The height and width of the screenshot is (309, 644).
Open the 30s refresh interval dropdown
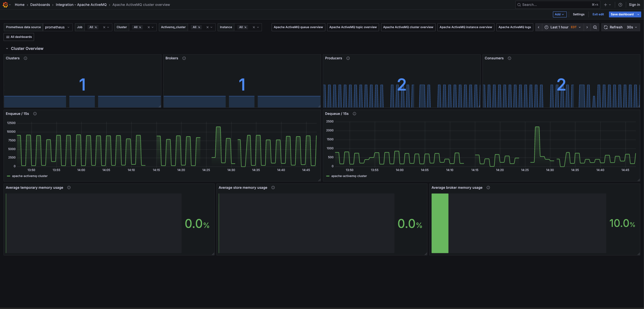pyautogui.click(x=632, y=27)
